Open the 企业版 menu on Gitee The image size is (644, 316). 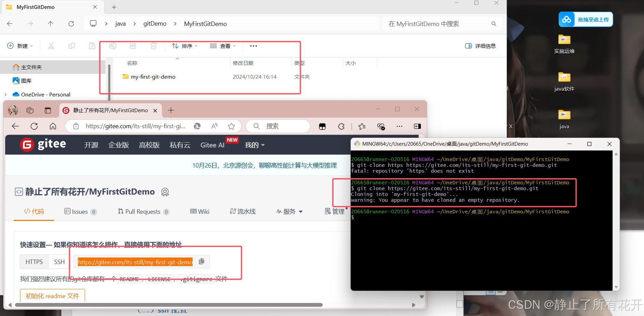tap(118, 145)
